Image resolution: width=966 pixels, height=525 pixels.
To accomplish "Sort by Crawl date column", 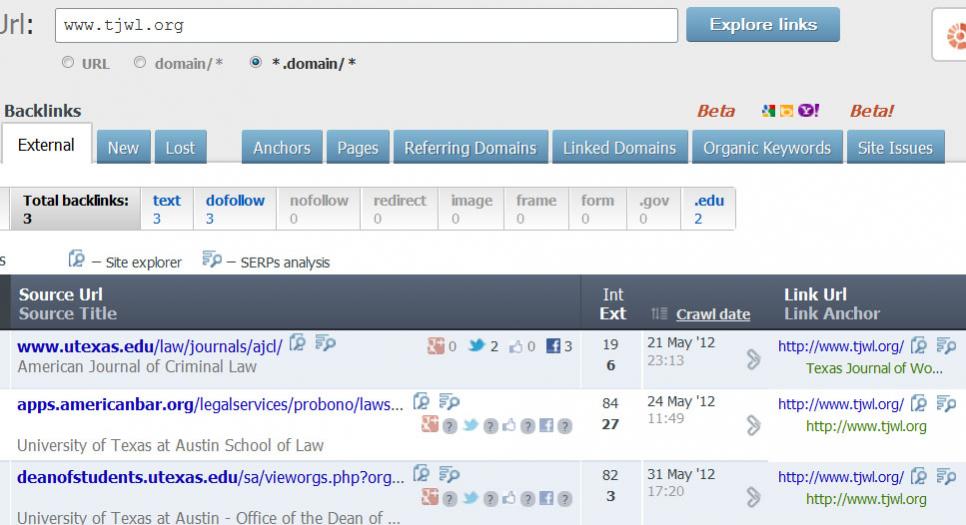I will tap(713, 314).
